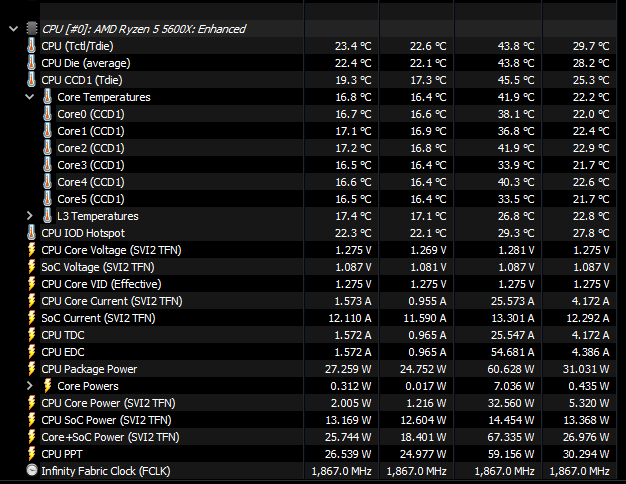Click the thermometer icon beside CPU IOD Hotspot
Viewport: 626px width, 484px height.
[x=31, y=233]
